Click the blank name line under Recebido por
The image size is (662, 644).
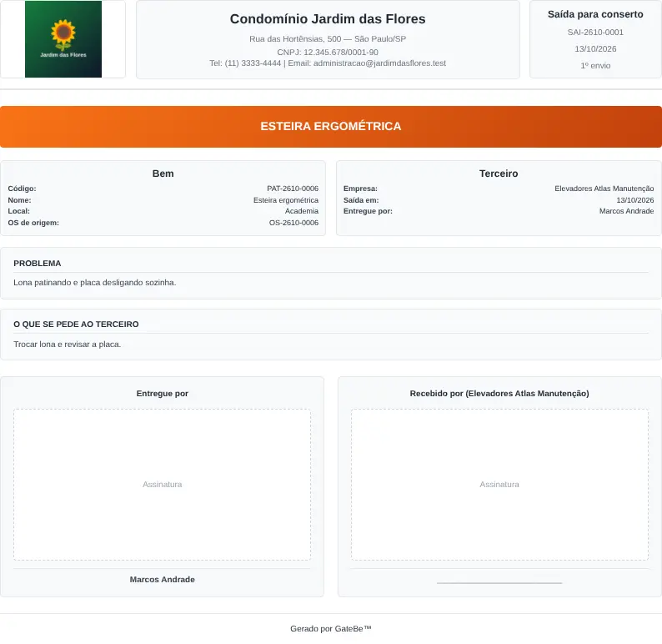pyautogui.click(x=499, y=583)
